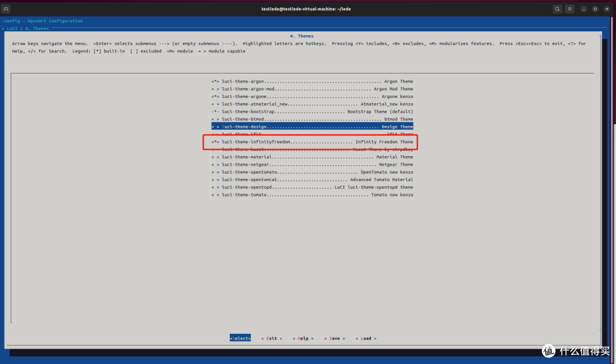Select the luci-theme-bootstrap default entry
The height and width of the screenshot is (364, 616).
pyautogui.click(x=312, y=112)
